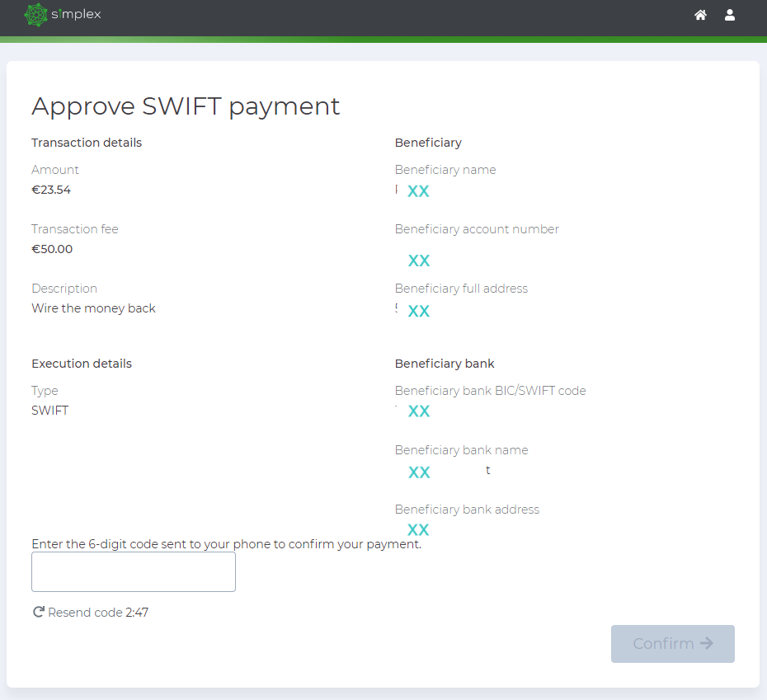This screenshot has height=700, width=767.
Task: Show the hidden Beneficiary full address
Action: 419,311
